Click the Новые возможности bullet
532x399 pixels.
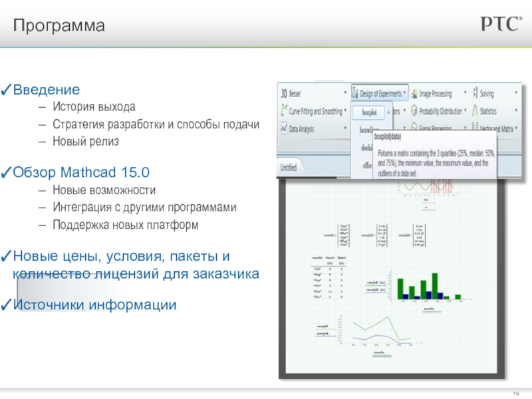[x=104, y=190]
